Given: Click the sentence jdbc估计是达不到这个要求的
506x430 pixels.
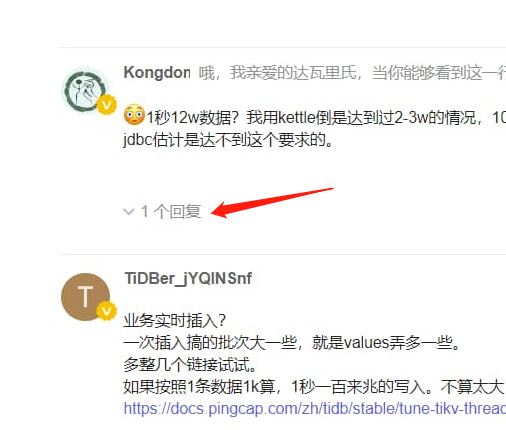Looking at the screenshot, I should (228, 140).
